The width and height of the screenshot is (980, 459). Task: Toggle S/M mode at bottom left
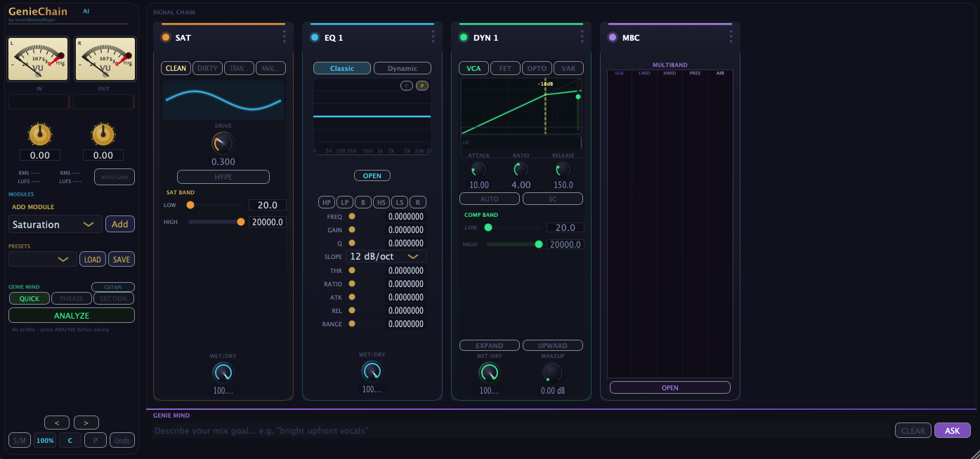coord(19,440)
